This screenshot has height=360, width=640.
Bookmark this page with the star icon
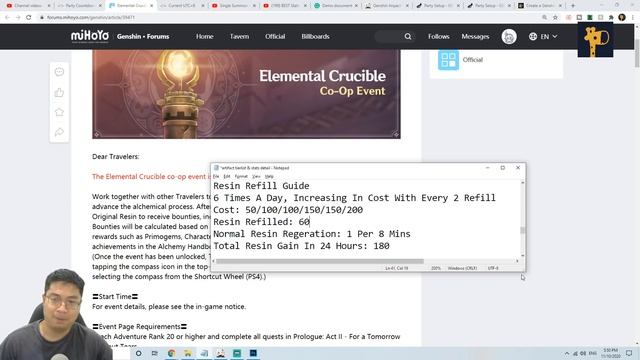555,17
